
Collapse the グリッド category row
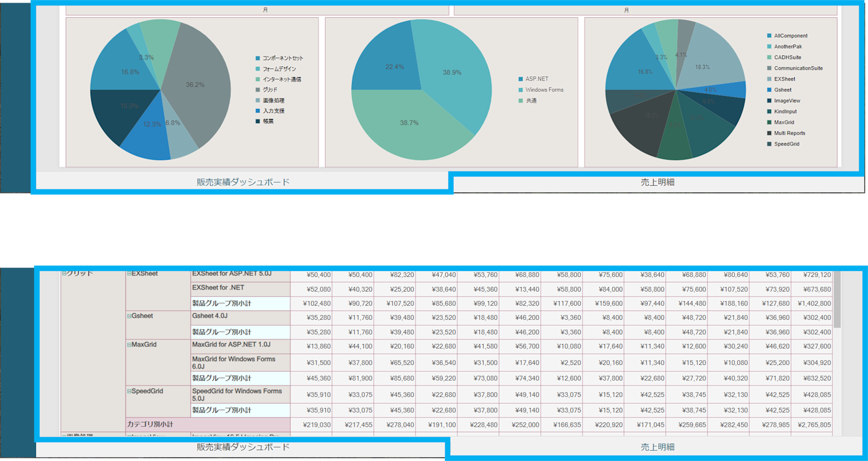pyautogui.click(x=64, y=274)
